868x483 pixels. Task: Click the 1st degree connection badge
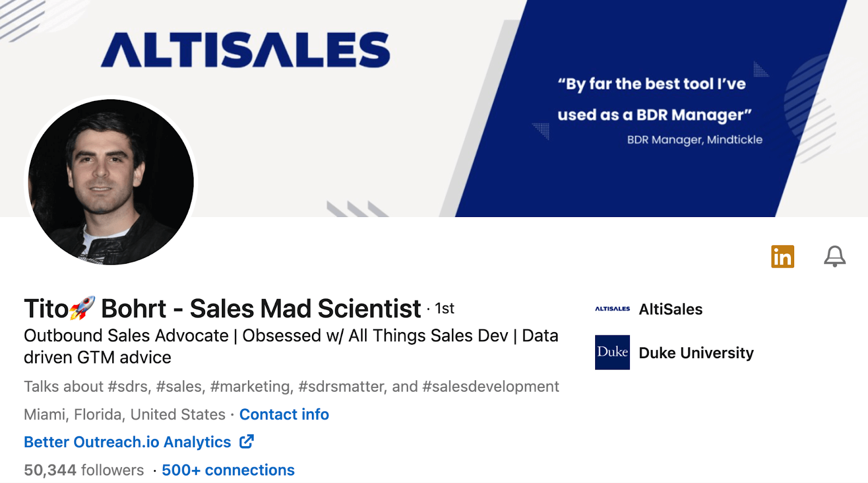[444, 309]
